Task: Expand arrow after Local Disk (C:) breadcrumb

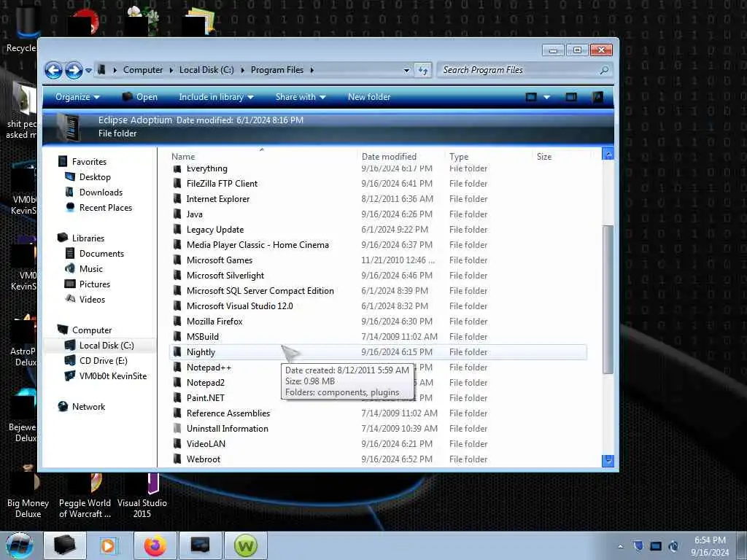Action: (242, 70)
